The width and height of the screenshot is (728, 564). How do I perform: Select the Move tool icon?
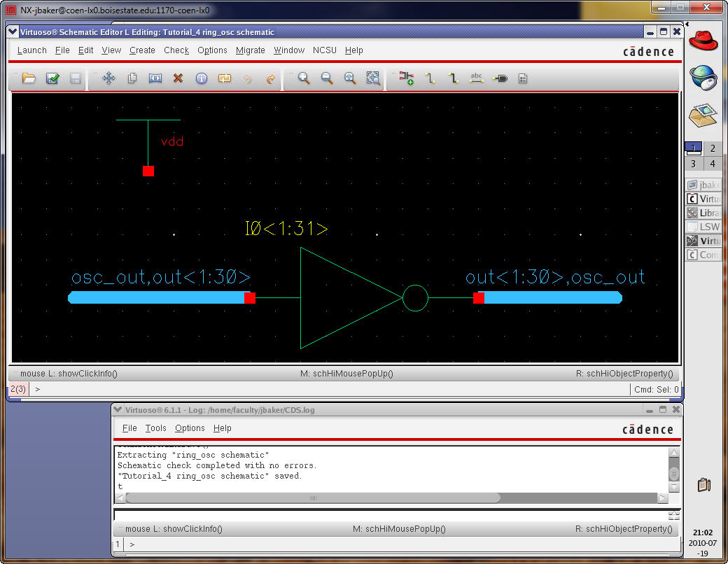[108, 78]
